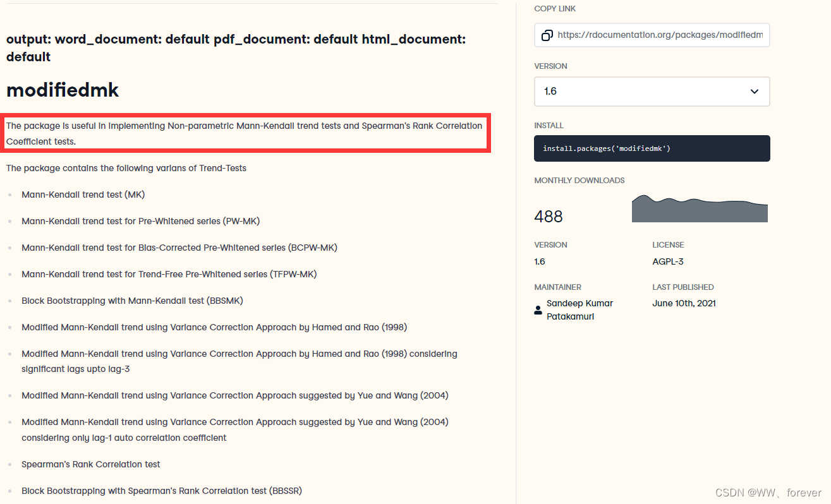Screen dimensions: 831x504
Task: Click the 'Mann-Kendall trend test (MK)' item
Action: coord(83,195)
